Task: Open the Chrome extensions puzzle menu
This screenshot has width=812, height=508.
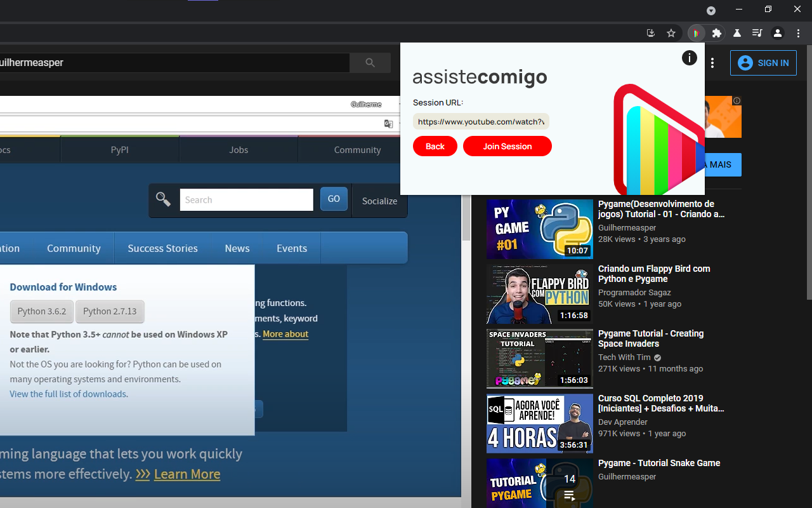Action: click(717, 33)
